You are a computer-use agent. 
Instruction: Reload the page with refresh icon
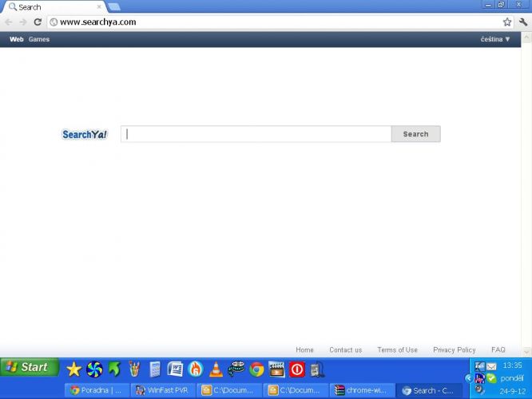click(38, 22)
